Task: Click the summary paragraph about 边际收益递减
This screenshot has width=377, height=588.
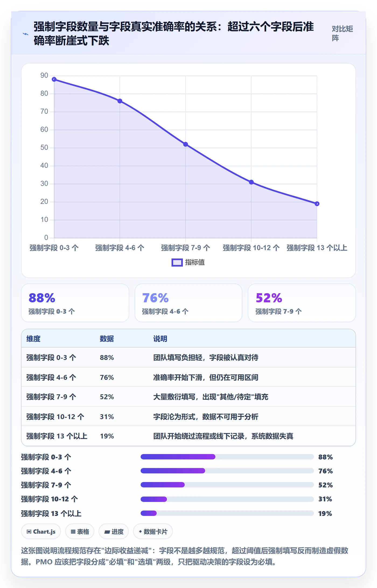Action: pyautogui.click(x=185, y=556)
